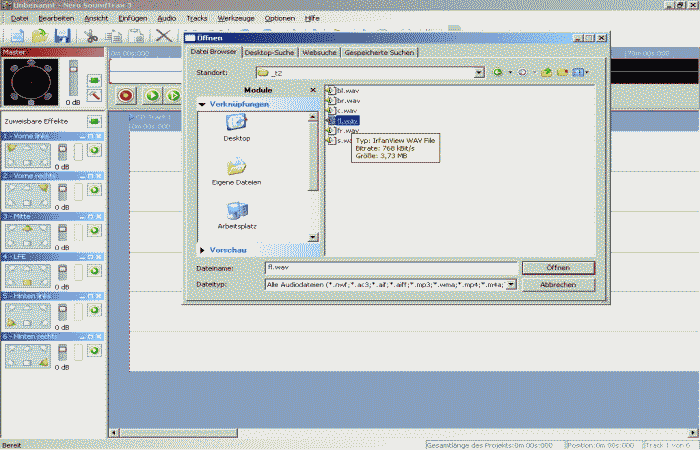
Task: Expand the Dateityp file type dropdown
Action: [x=511, y=285]
